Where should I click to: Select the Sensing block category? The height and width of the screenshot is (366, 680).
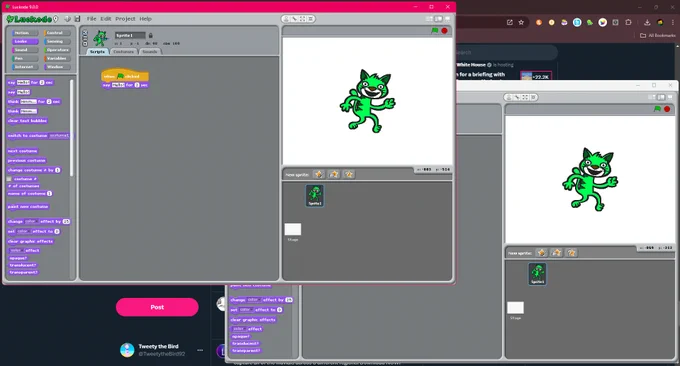tap(57, 42)
